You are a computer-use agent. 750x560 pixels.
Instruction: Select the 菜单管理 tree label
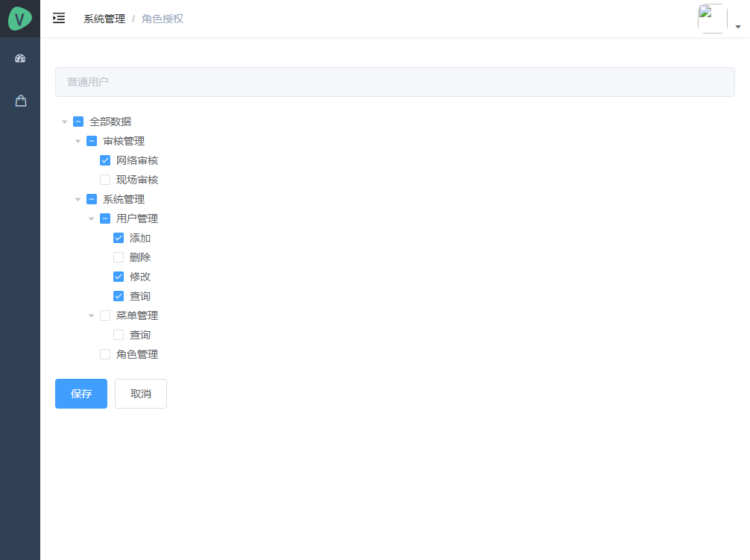(137, 315)
